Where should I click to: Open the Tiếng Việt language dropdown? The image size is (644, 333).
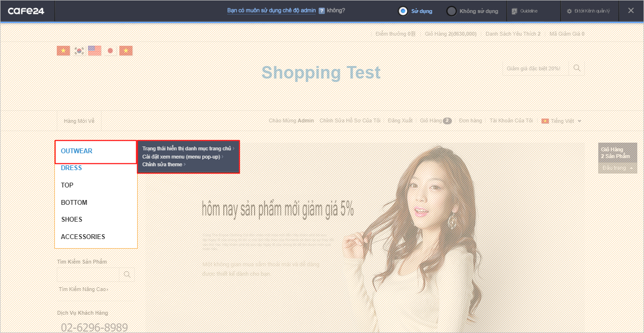tap(561, 121)
